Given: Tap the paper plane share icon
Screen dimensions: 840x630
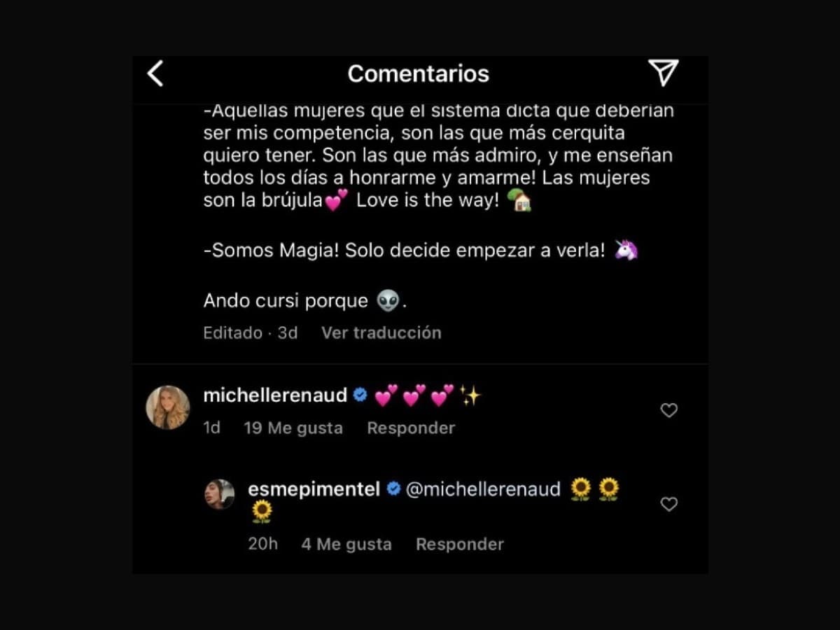Looking at the screenshot, I should [662, 73].
